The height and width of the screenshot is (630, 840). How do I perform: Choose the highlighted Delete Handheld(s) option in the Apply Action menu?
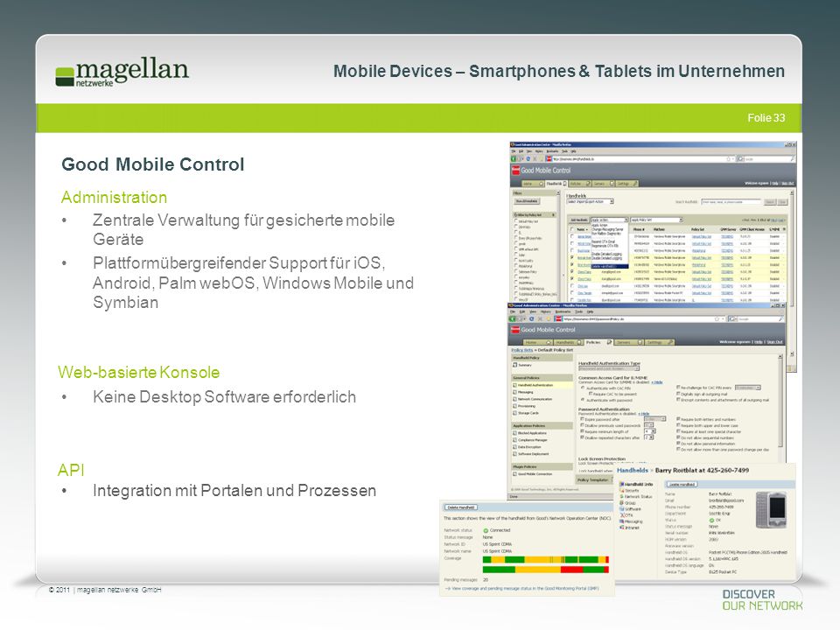[609, 266]
